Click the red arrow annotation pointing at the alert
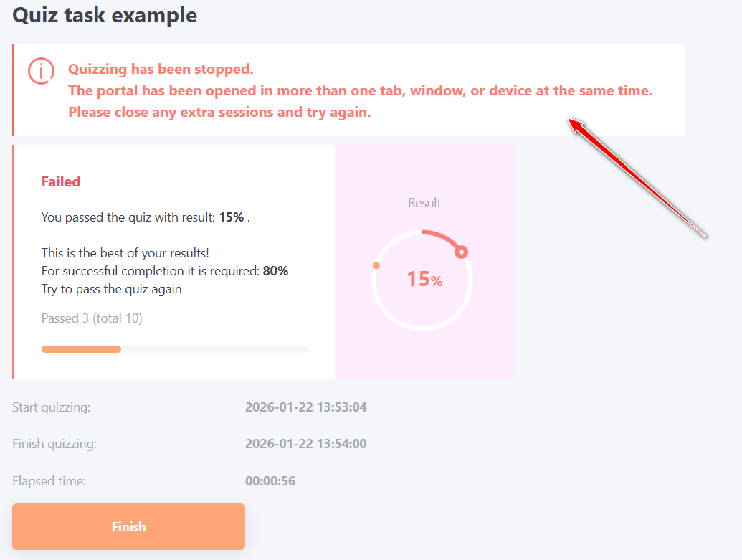742x560 pixels. coord(637,176)
